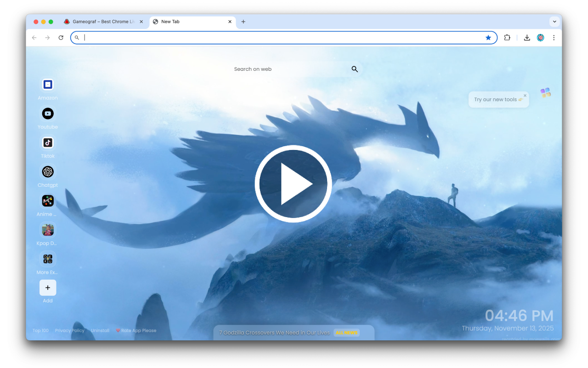This screenshot has height=368, width=588.
Task: Click Rate App Please link
Action: pos(136,330)
